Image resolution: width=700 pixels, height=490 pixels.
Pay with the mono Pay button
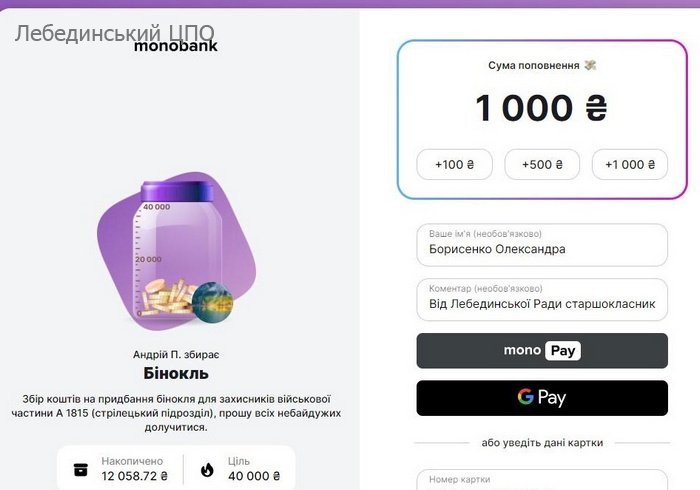pos(542,351)
